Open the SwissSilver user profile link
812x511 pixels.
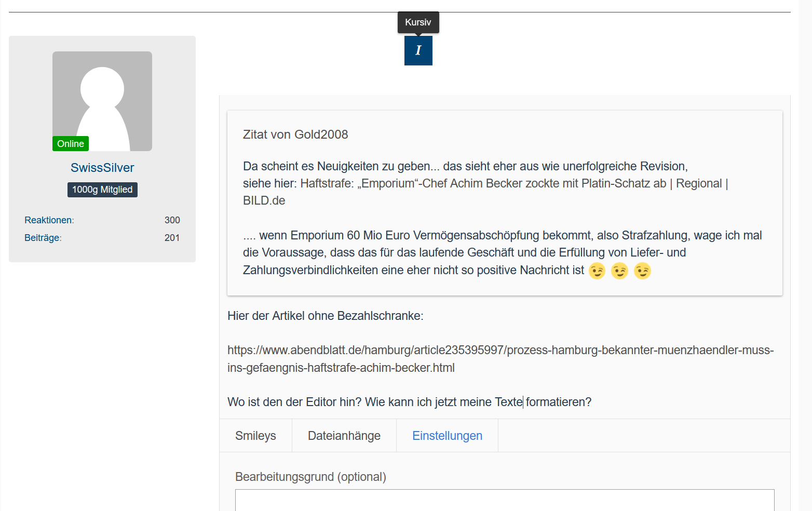[x=102, y=168]
